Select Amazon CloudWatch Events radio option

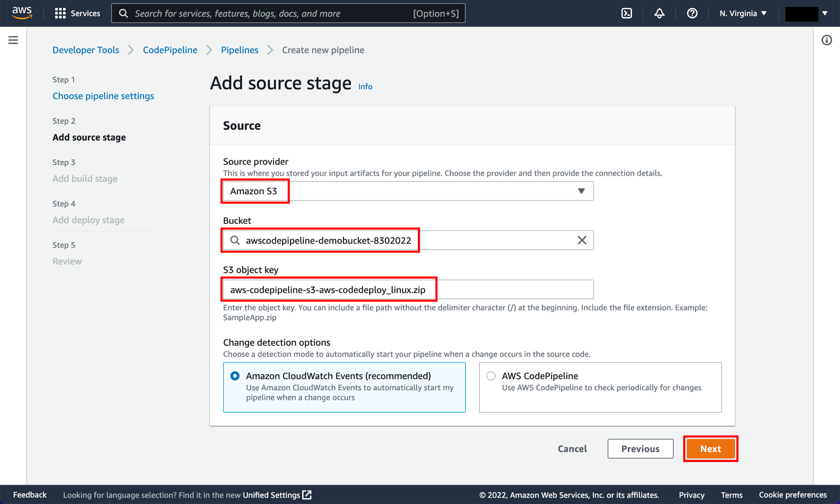coord(235,376)
